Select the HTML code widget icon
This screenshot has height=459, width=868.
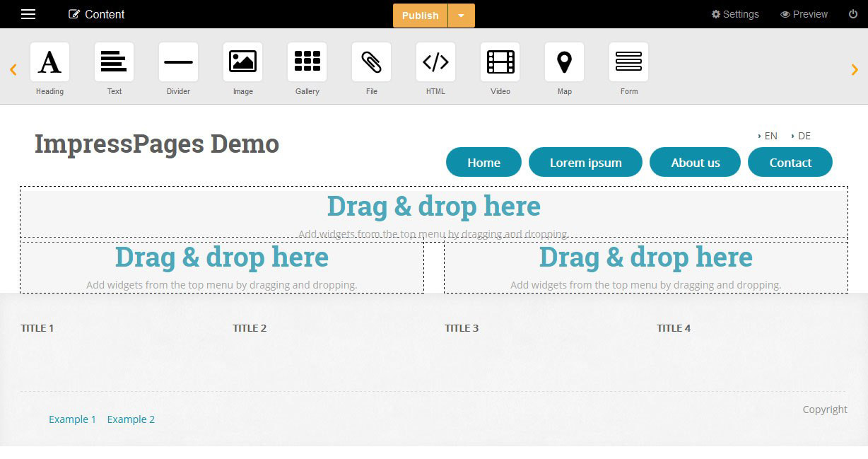click(435, 62)
